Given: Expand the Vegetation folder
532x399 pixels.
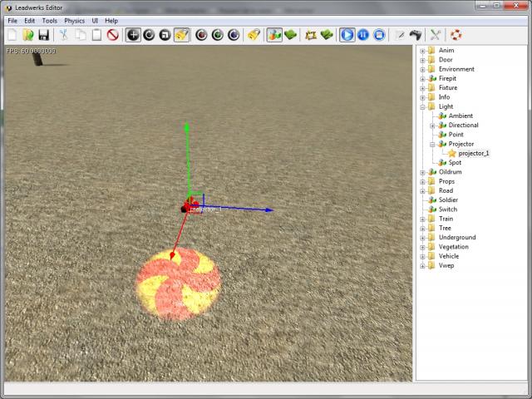Looking at the screenshot, I should (x=422, y=247).
